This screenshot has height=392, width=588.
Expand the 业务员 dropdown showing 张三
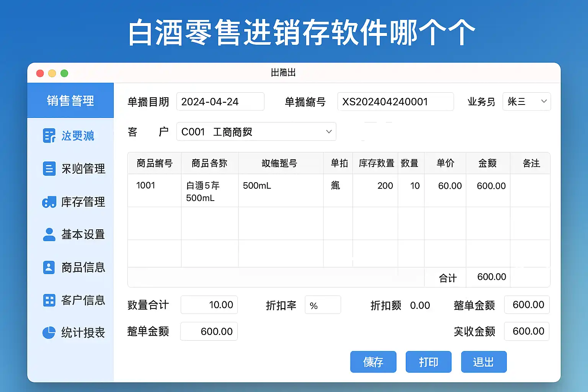pyautogui.click(x=526, y=101)
